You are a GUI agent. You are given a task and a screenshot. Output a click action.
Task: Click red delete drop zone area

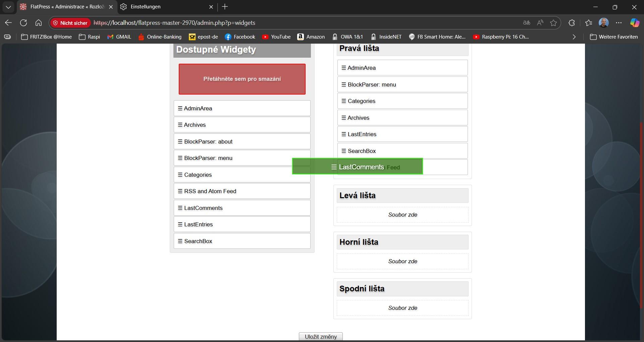click(x=242, y=79)
